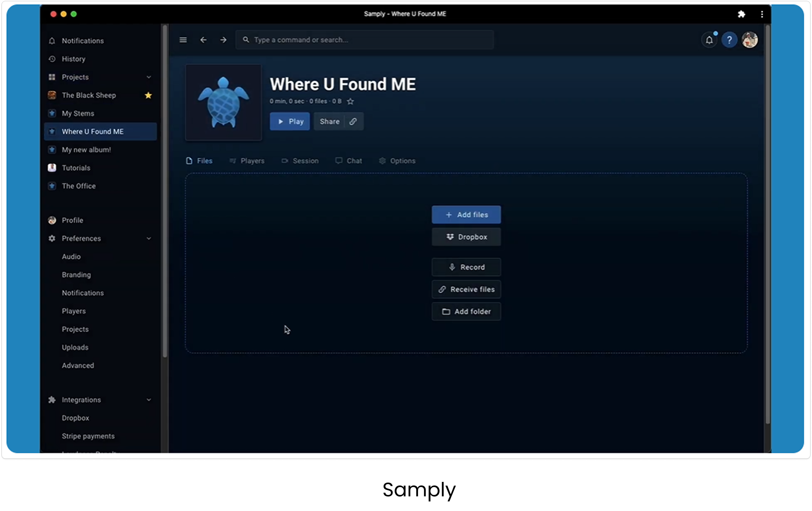Click the Add folder button
This screenshot has width=812, height=511.
point(466,312)
